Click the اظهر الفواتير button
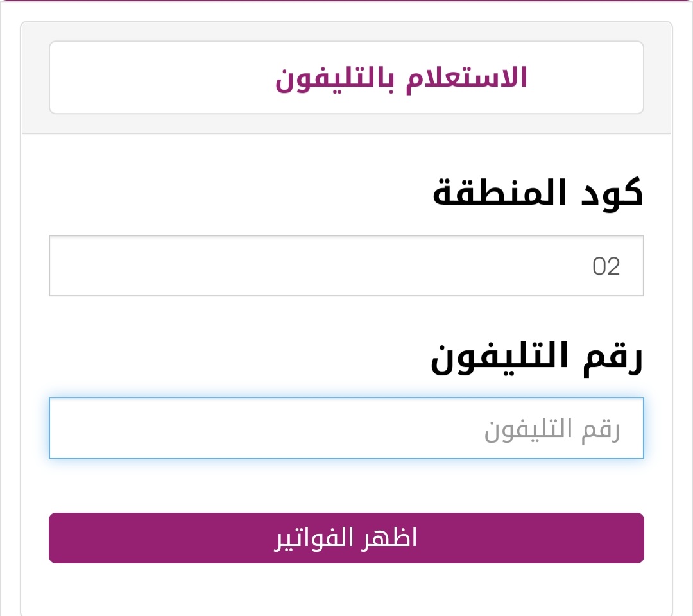 (x=346, y=538)
